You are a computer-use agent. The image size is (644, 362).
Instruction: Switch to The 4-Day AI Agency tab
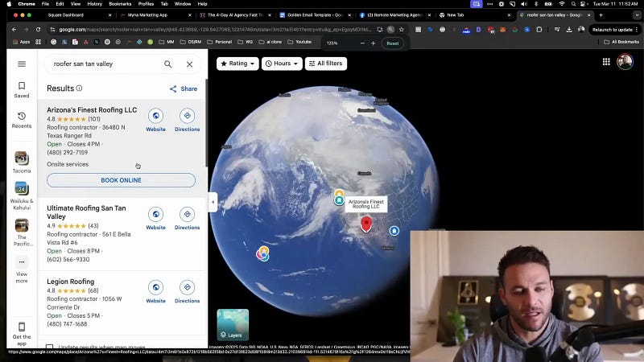pyautogui.click(x=235, y=14)
